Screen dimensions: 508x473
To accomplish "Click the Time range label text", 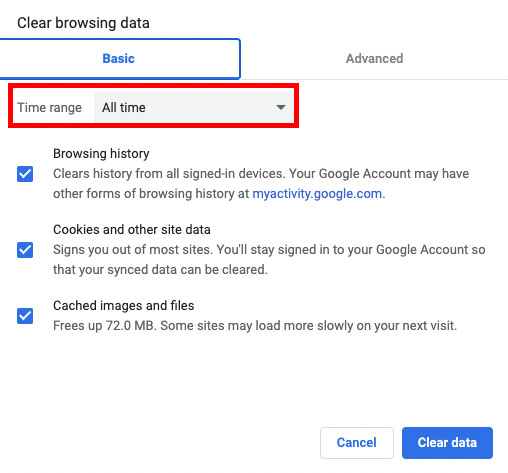I will tap(49, 108).
